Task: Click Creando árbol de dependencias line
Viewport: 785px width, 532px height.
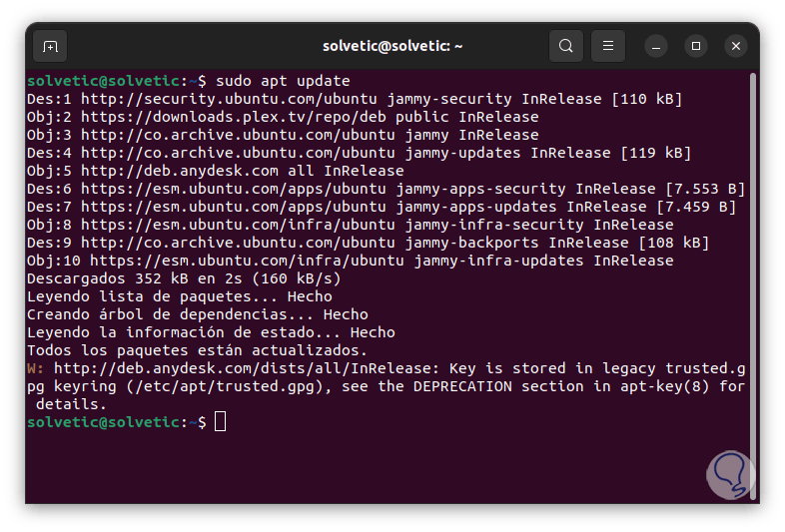Action: [x=198, y=315]
